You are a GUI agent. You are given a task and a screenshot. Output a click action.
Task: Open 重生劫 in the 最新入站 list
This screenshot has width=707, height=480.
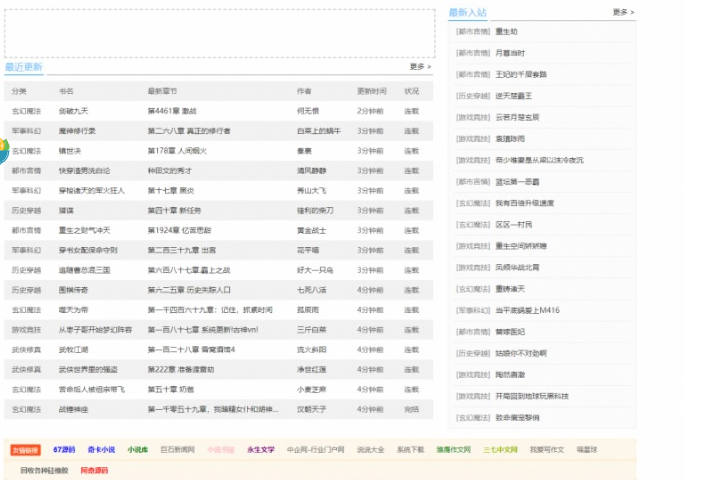pos(506,32)
